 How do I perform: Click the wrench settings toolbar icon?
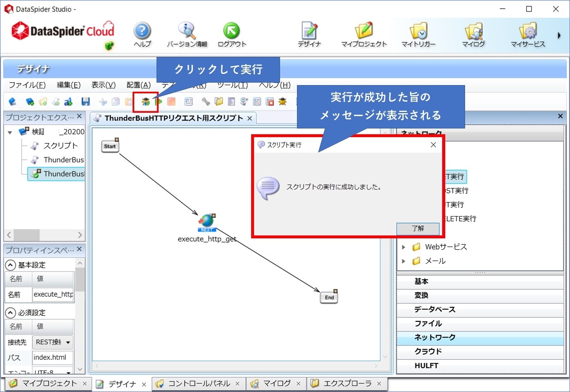206,102
